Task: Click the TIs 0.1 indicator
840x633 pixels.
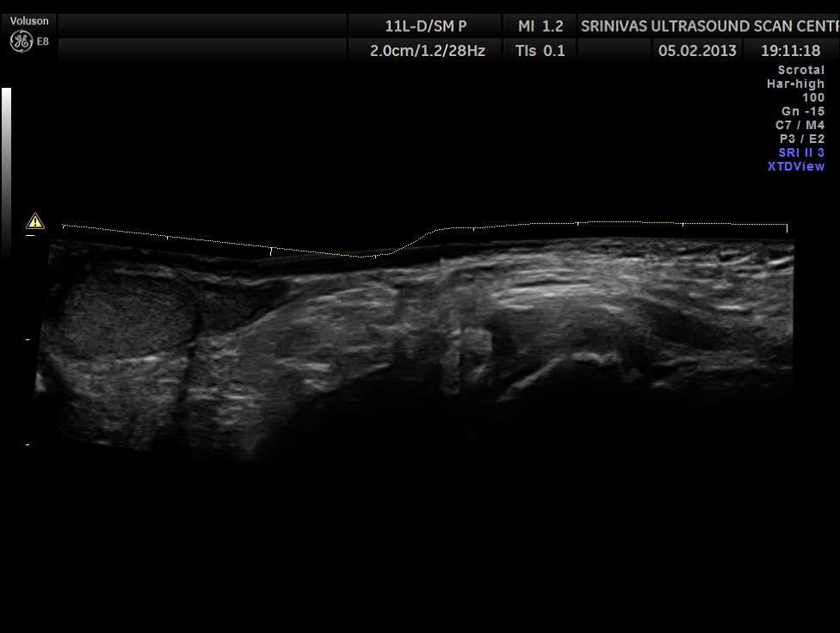Action: pos(540,50)
